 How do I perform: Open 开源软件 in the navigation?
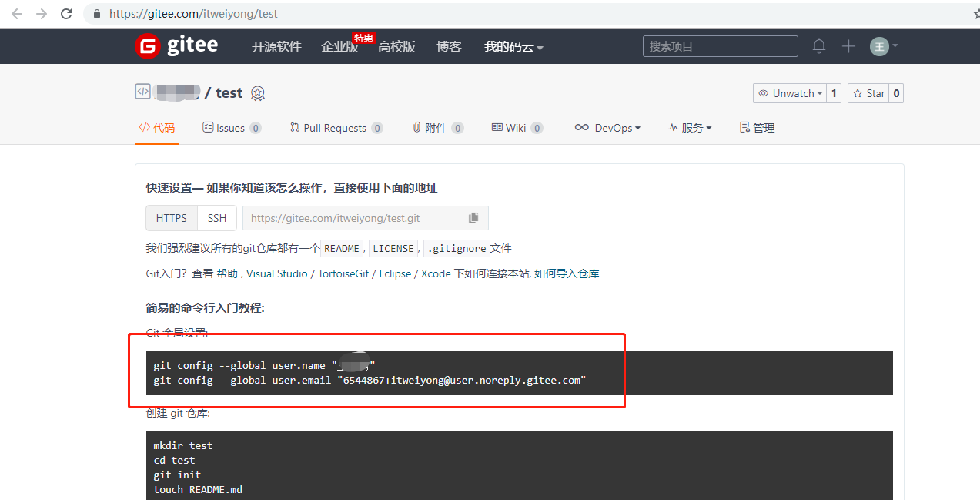[x=276, y=47]
